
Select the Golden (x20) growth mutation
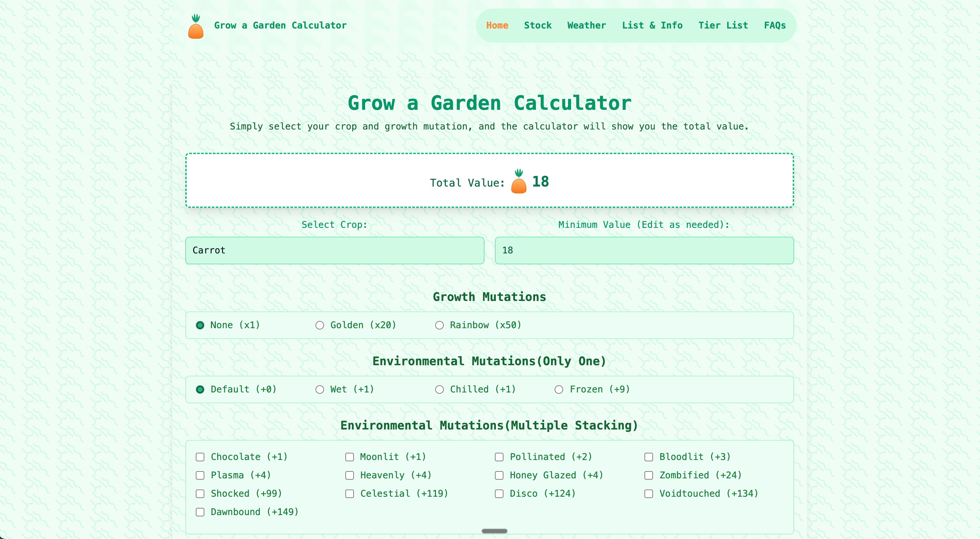[x=319, y=325]
